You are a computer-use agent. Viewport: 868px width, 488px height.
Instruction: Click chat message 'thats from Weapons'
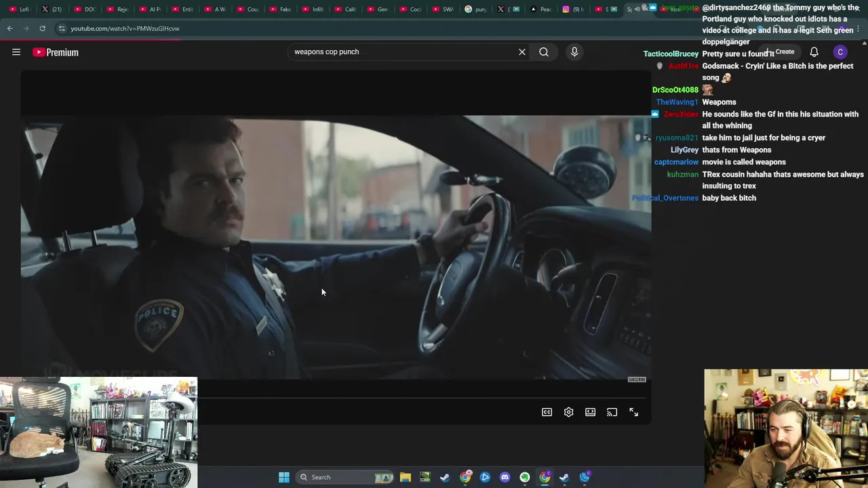[736, 150]
